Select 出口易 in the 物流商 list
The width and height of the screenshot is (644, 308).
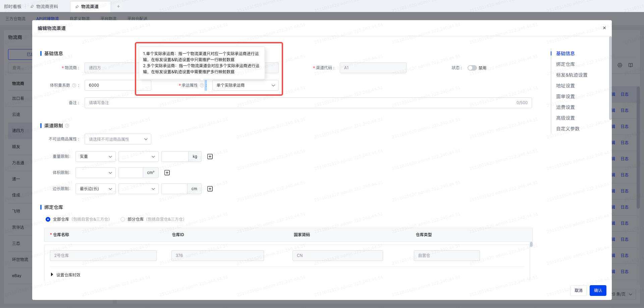click(18, 98)
